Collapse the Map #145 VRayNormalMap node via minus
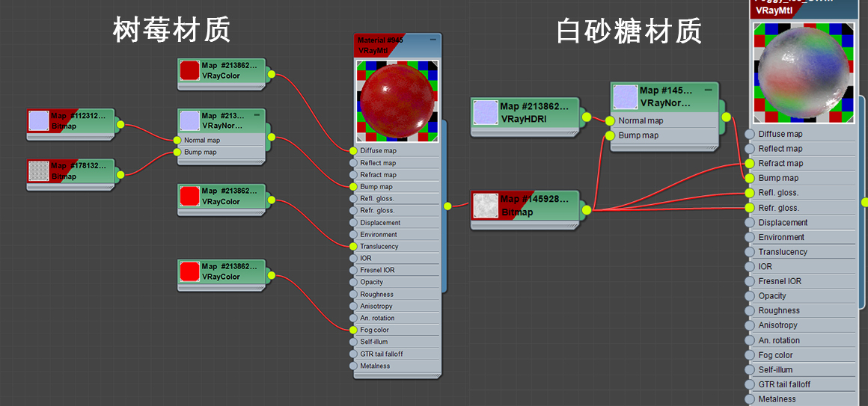Screen dimensions: 868x406 (x=708, y=90)
